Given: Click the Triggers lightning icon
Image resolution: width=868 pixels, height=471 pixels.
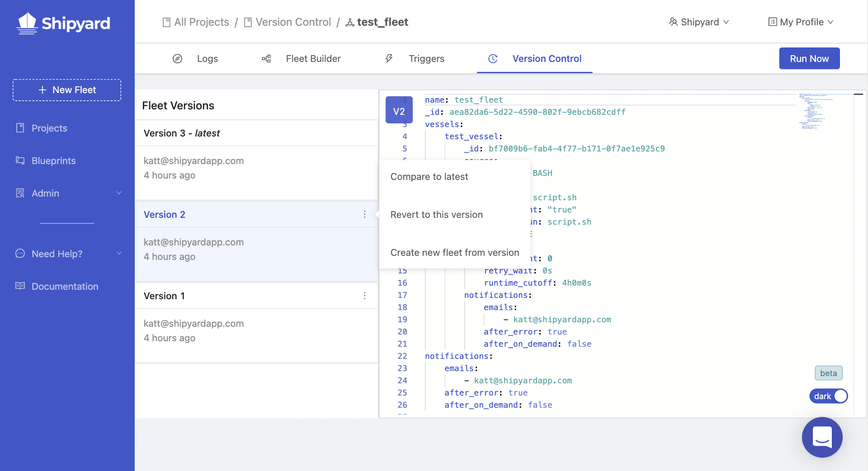Looking at the screenshot, I should click(389, 59).
